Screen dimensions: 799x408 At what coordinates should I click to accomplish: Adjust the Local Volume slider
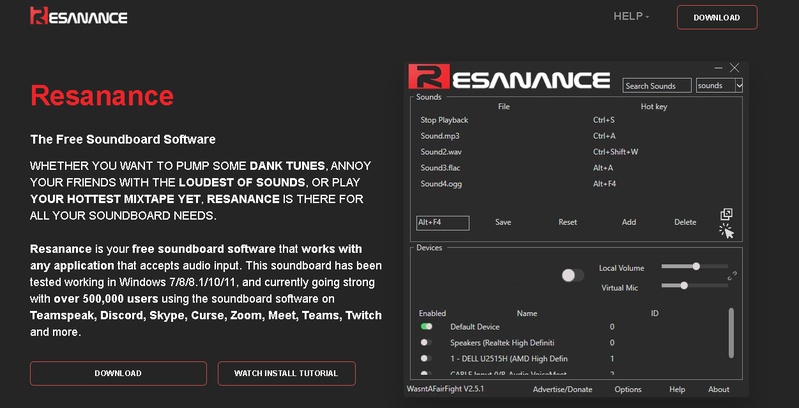coord(695,266)
